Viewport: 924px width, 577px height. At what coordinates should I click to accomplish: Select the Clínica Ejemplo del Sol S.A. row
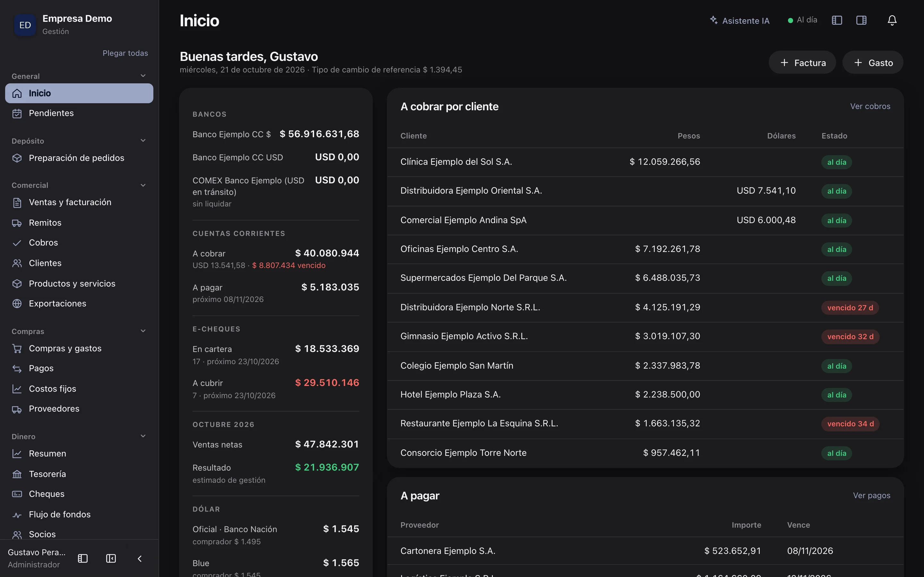(x=645, y=162)
